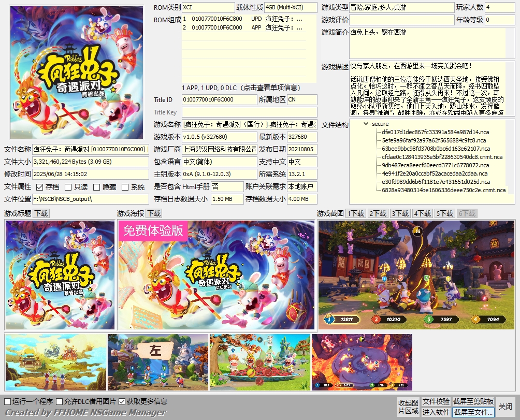520x420 pixels.
Task: Select the first .cnmt.nca file in tree
Action: tap(442, 157)
